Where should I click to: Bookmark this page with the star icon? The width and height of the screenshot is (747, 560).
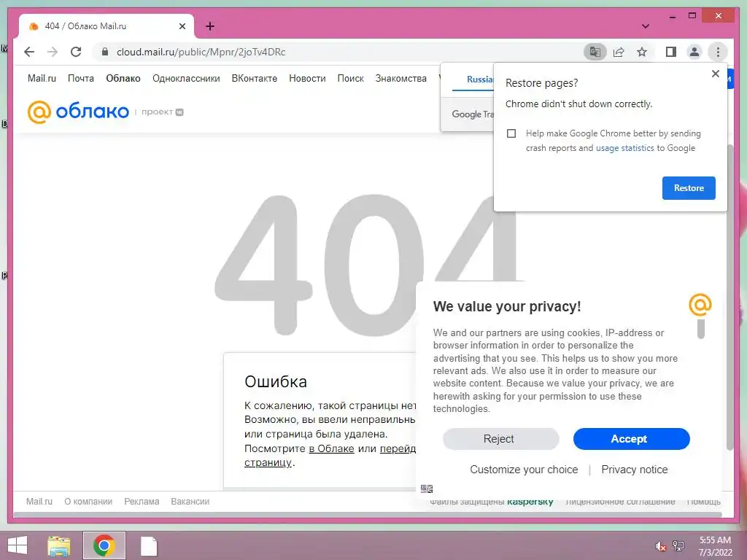coord(642,52)
